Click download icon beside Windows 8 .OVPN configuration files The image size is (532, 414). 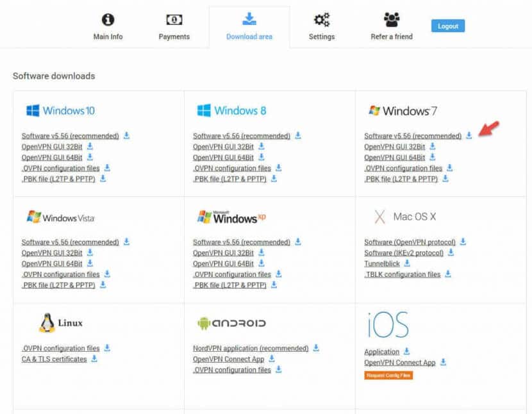coord(279,168)
